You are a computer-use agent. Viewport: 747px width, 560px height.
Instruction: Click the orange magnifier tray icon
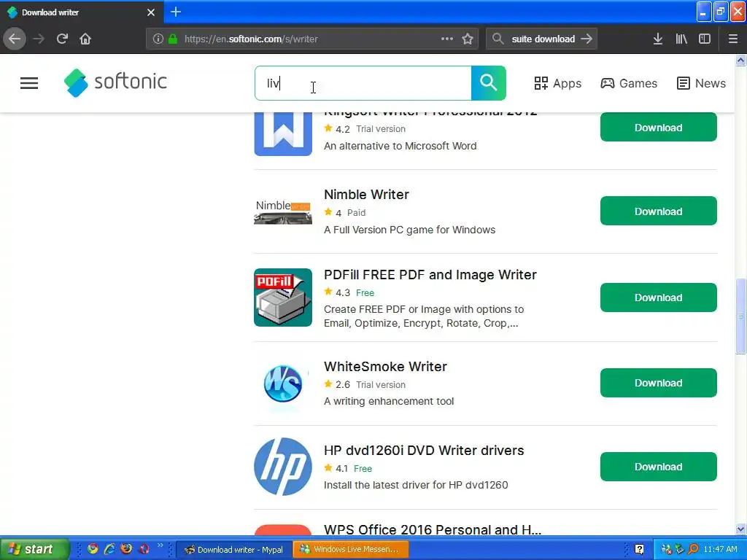pyautogui.click(x=693, y=550)
